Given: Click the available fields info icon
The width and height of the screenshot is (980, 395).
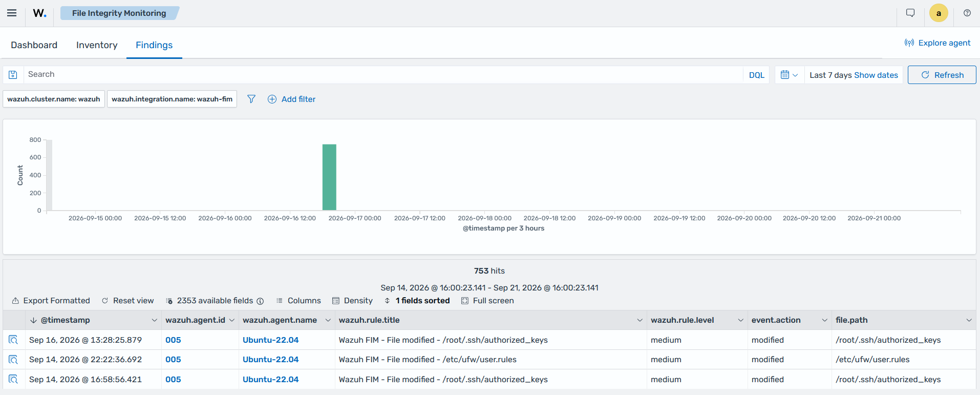Looking at the screenshot, I should (x=260, y=301).
